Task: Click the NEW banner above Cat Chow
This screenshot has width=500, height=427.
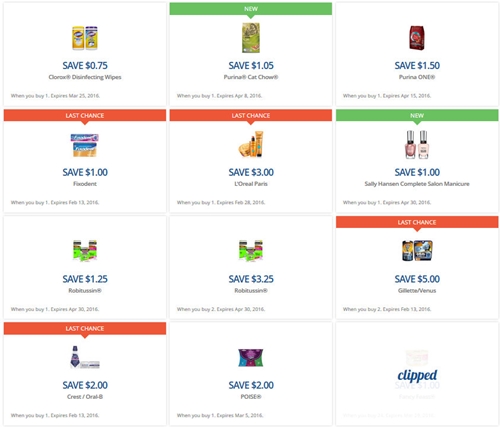Action: (251, 9)
